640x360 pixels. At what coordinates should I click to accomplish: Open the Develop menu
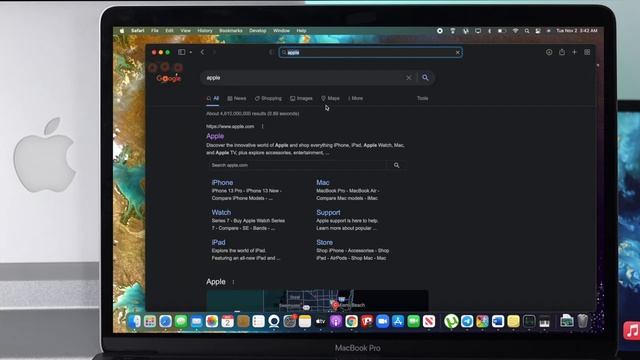pyautogui.click(x=258, y=31)
